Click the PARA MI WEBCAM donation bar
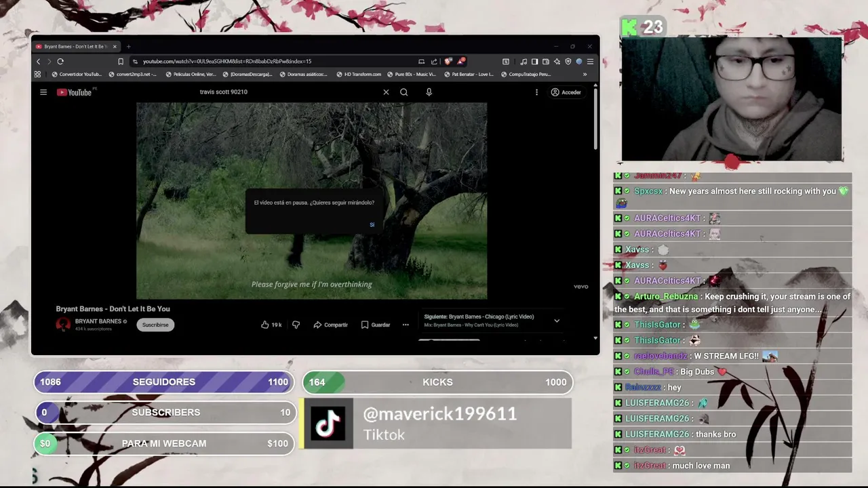868x488 pixels. point(164,443)
